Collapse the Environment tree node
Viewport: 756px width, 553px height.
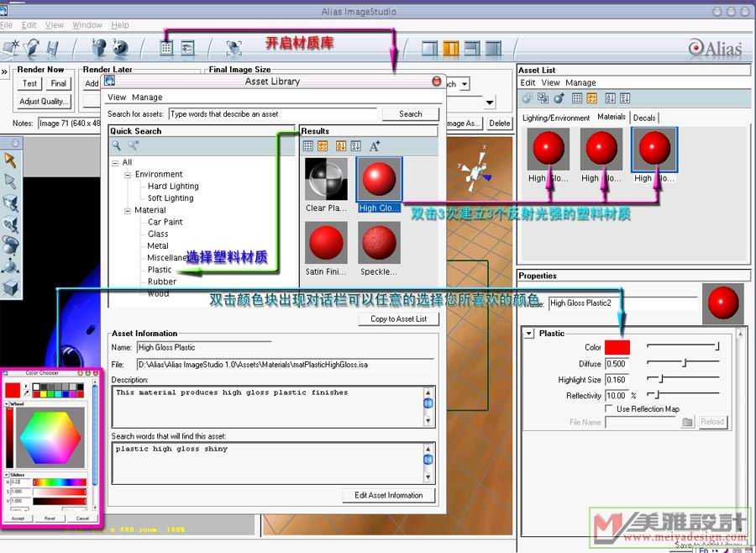click(x=128, y=174)
